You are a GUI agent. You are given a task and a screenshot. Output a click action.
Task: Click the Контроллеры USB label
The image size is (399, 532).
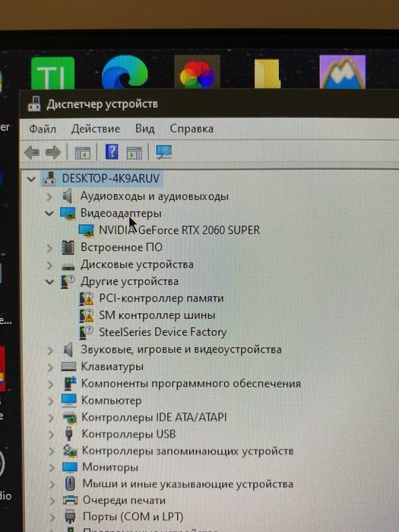click(128, 434)
